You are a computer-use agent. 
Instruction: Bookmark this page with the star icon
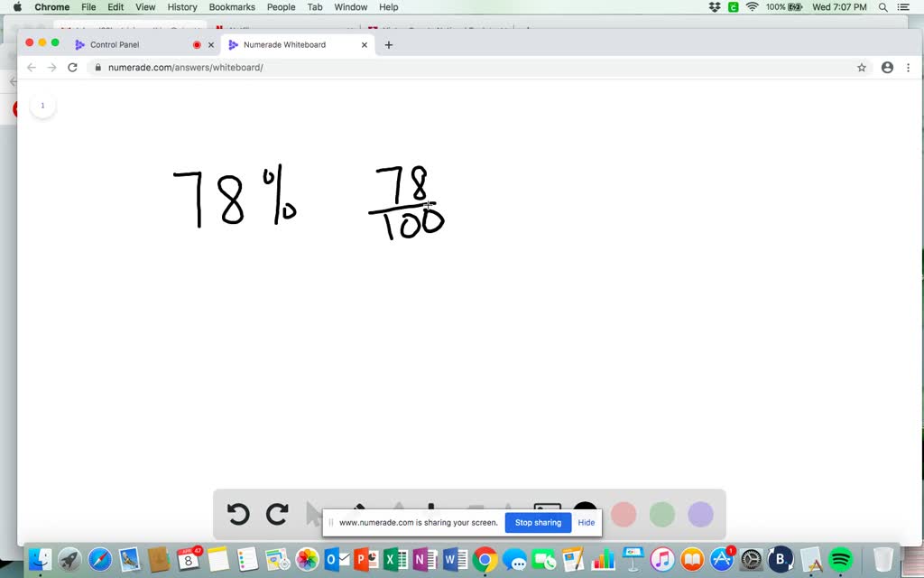862,67
